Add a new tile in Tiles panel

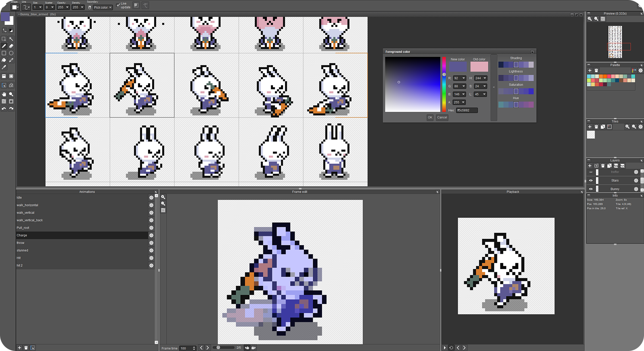tap(590, 127)
